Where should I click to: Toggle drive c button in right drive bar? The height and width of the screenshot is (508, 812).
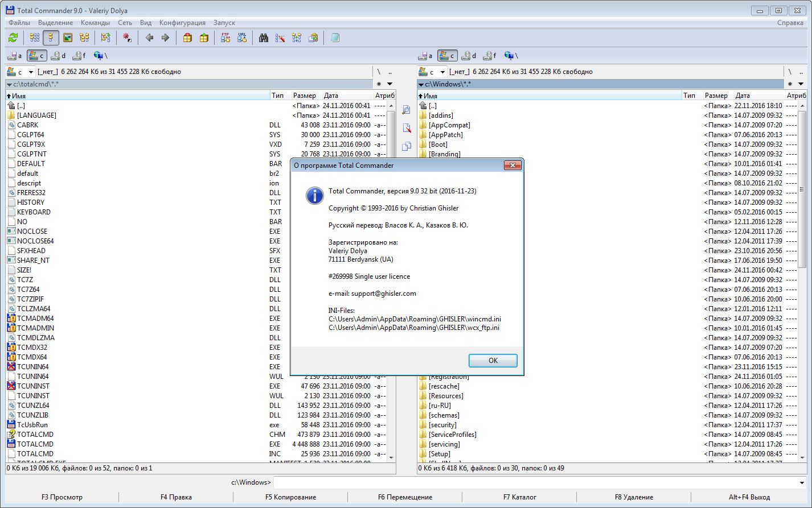pyautogui.click(x=448, y=56)
